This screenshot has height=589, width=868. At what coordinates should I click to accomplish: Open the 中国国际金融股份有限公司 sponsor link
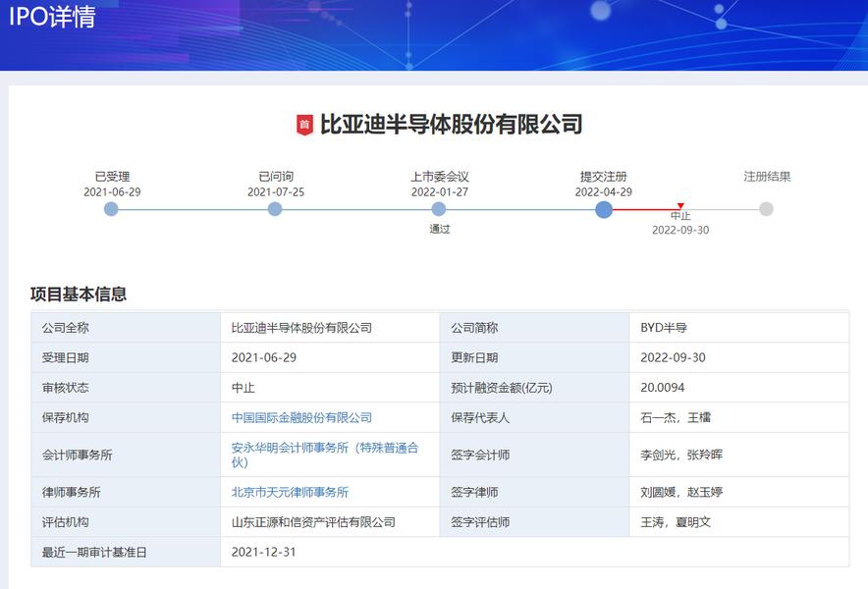(x=298, y=417)
